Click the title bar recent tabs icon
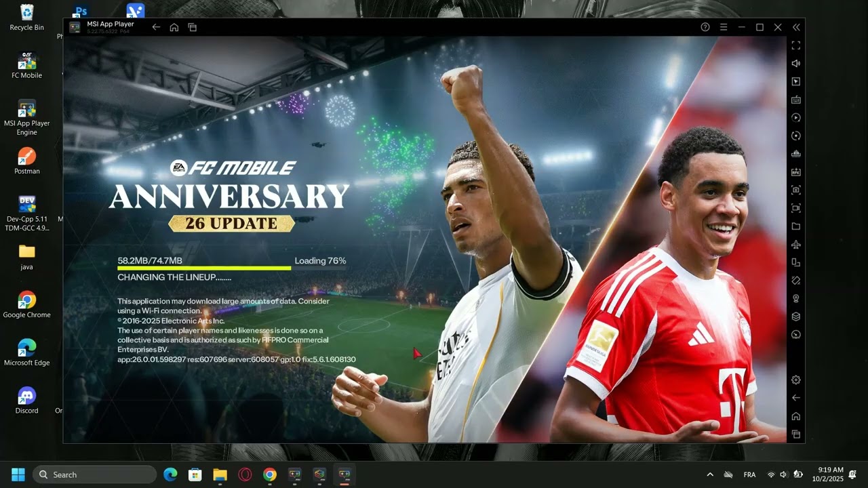The image size is (868, 488). click(x=193, y=27)
